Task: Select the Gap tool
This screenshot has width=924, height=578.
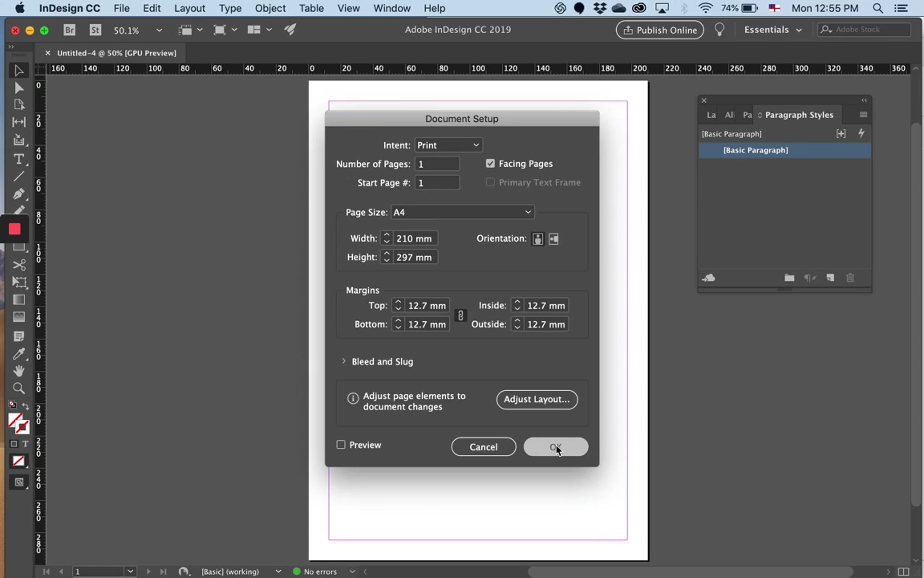Action: coord(19,122)
